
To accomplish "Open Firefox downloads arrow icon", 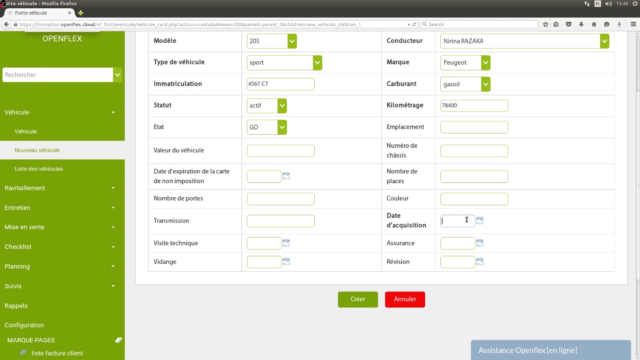I will coord(581,24).
